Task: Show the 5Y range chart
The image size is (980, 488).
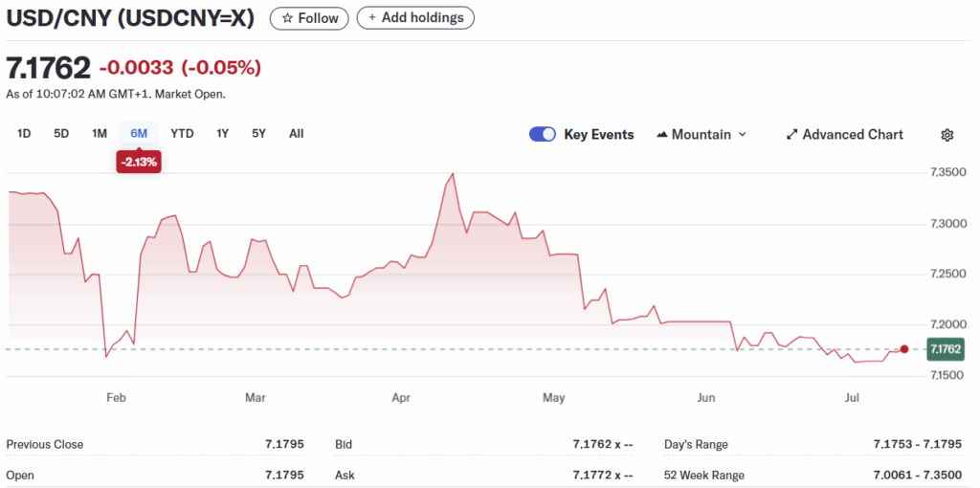Action: coord(258,133)
